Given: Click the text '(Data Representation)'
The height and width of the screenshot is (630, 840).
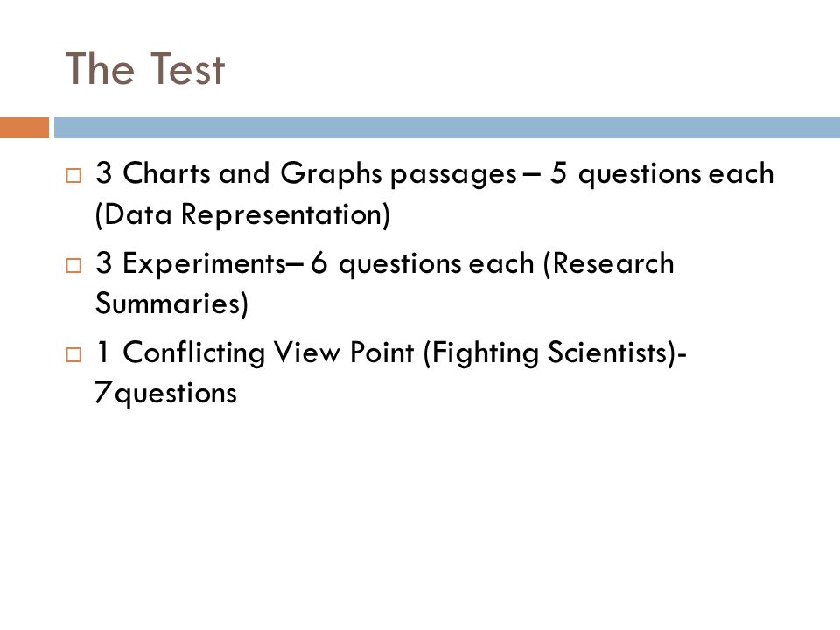Looking at the screenshot, I should [x=242, y=215].
